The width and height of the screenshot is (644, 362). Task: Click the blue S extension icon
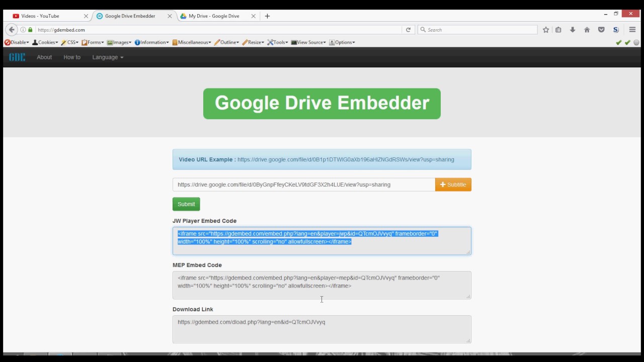tap(616, 30)
